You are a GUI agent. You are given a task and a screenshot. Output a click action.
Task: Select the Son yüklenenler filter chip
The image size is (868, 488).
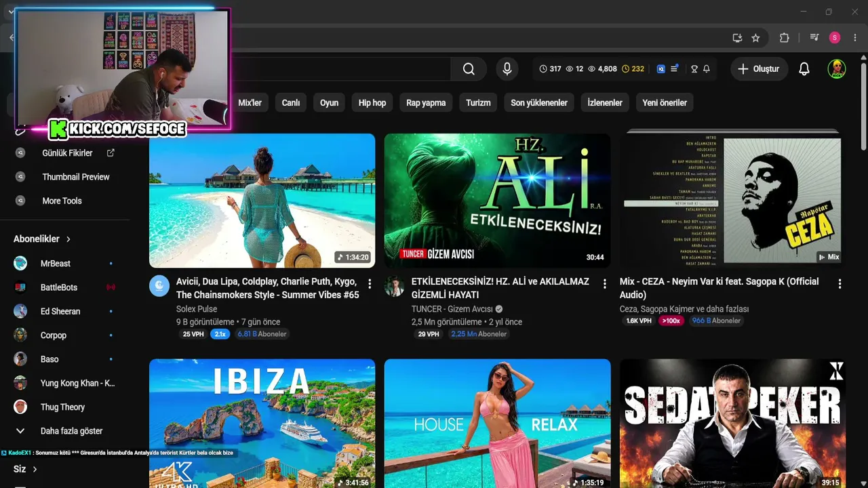(539, 103)
